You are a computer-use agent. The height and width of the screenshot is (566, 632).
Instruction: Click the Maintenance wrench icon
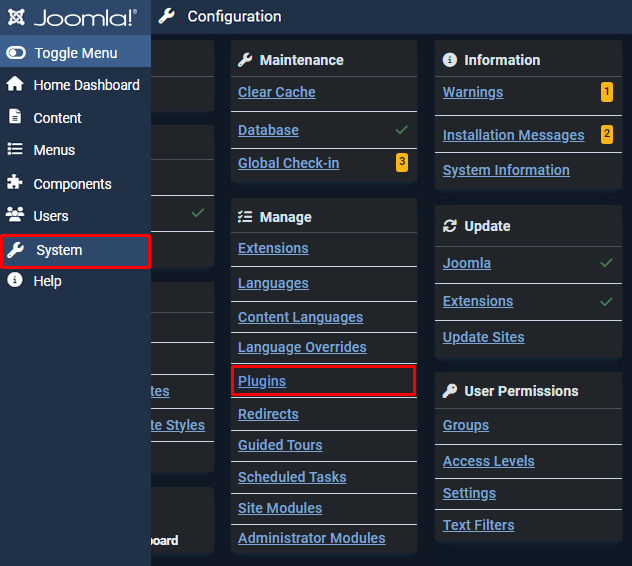coord(245,60)
